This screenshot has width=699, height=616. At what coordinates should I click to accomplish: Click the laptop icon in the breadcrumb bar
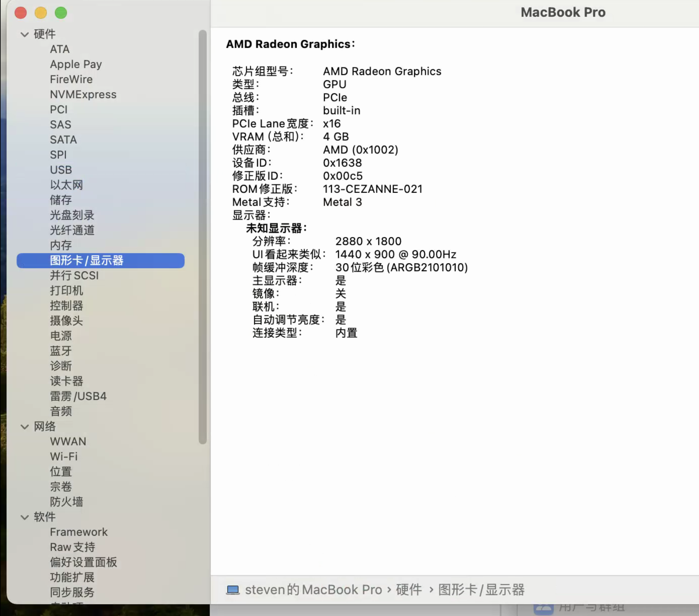233,590
